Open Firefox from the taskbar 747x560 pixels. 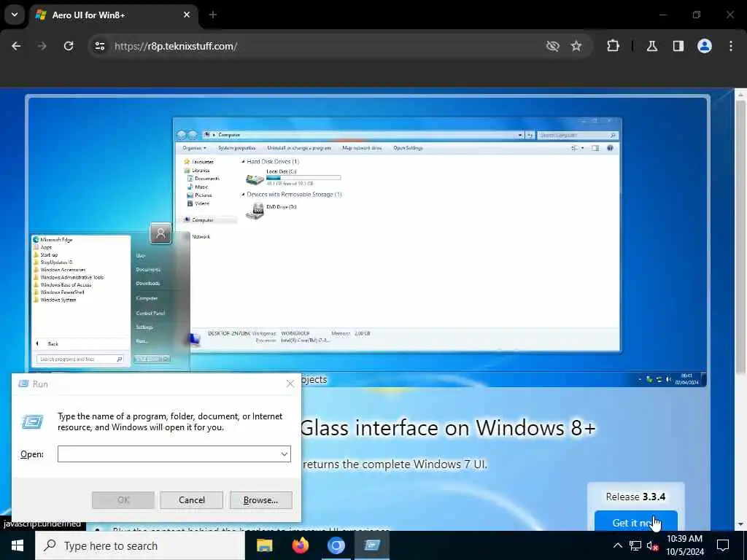click(x=300, y=545)
